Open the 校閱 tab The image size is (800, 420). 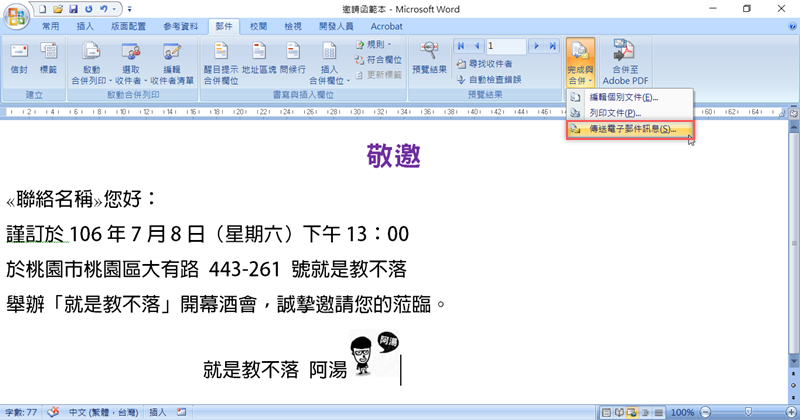tap(258, 26)
